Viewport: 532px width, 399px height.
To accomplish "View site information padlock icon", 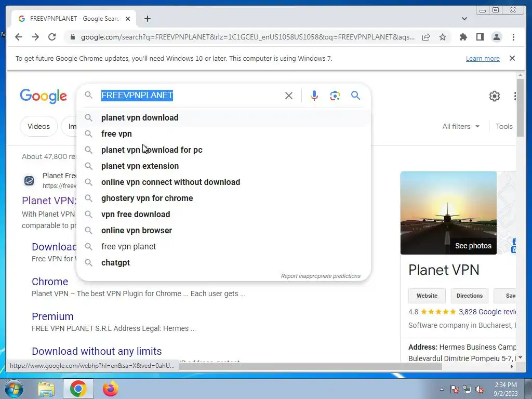I will coord(72,37).
